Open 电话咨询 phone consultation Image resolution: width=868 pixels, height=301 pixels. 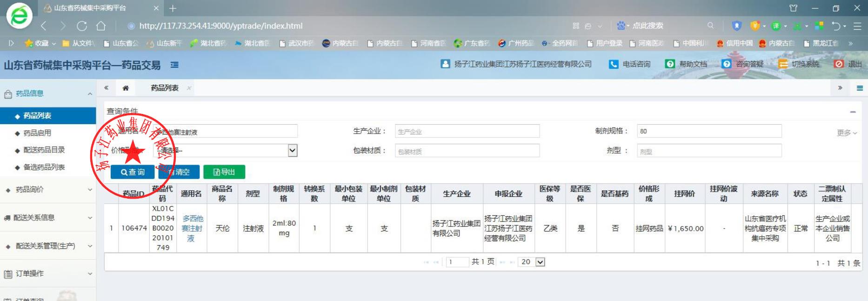(x=630, y=64)
